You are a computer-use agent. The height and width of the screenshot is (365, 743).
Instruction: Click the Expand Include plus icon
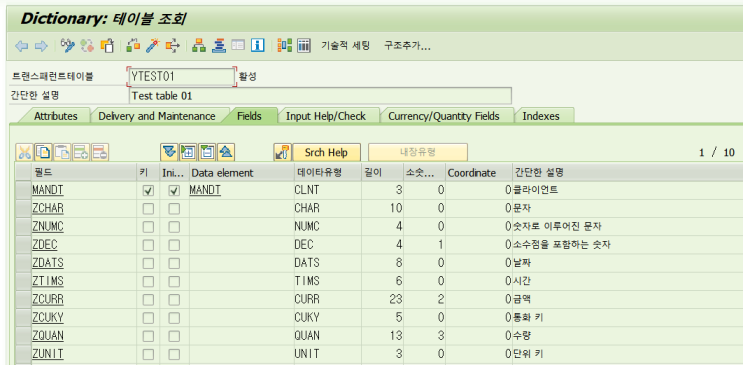point(188,152)
